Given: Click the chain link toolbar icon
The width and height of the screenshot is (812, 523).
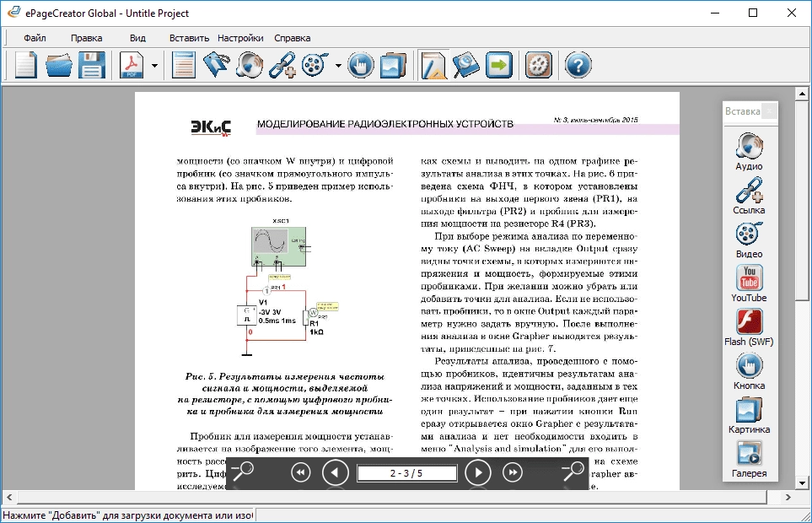Looking at the screenshot, I should pos(282,65).
